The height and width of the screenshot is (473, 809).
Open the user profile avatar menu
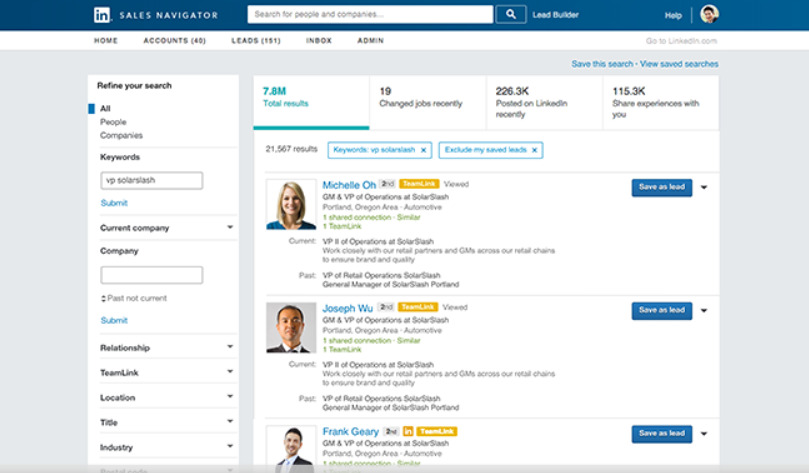pos(709,14)
